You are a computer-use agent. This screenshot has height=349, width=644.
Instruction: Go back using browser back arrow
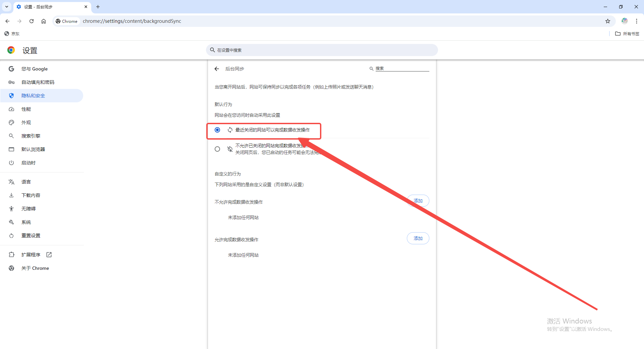(x=7, y=21)
